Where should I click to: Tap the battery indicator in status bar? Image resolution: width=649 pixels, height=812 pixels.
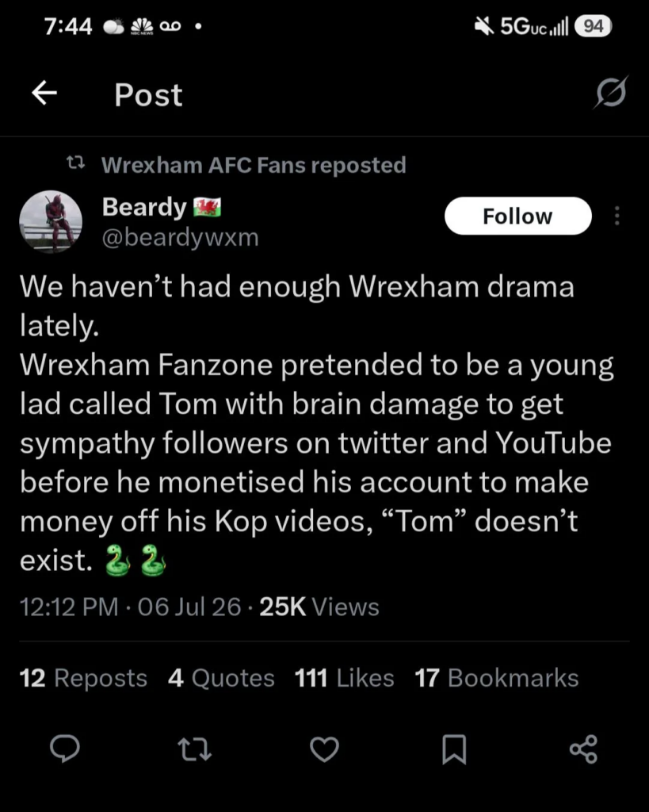pos(593,26)
